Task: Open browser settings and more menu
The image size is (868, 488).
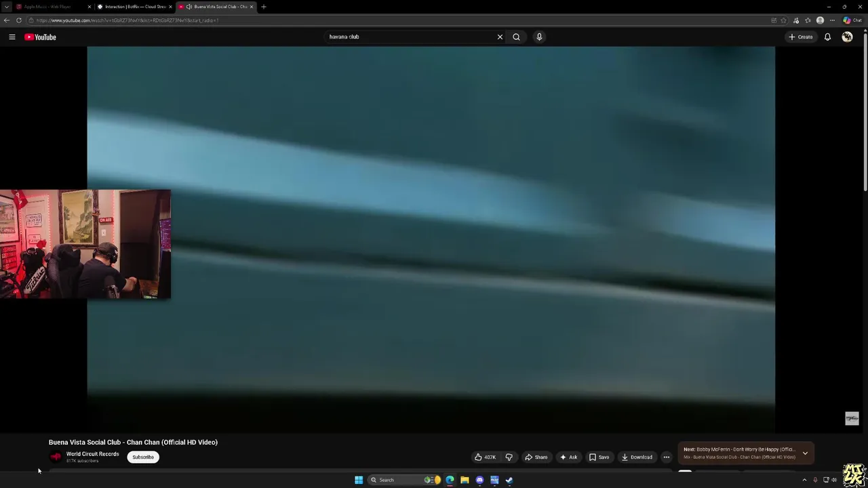Action: (832, 20)
